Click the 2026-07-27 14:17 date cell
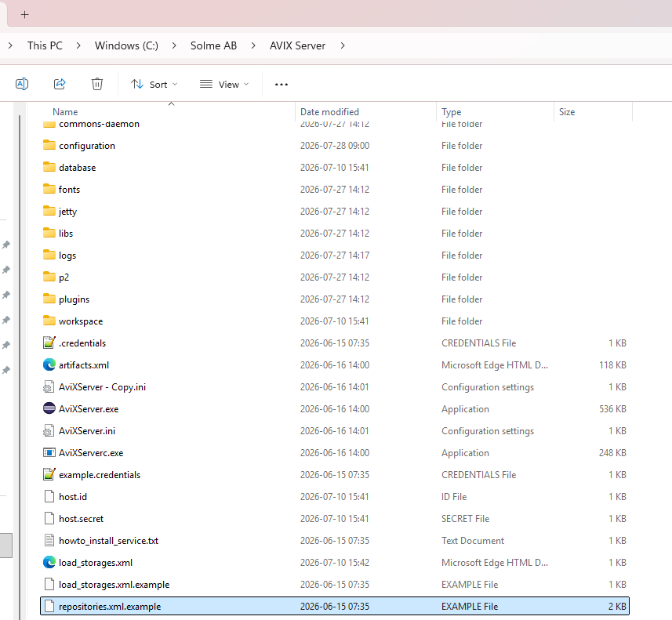 pyautogui.click(x=335, y=256)
